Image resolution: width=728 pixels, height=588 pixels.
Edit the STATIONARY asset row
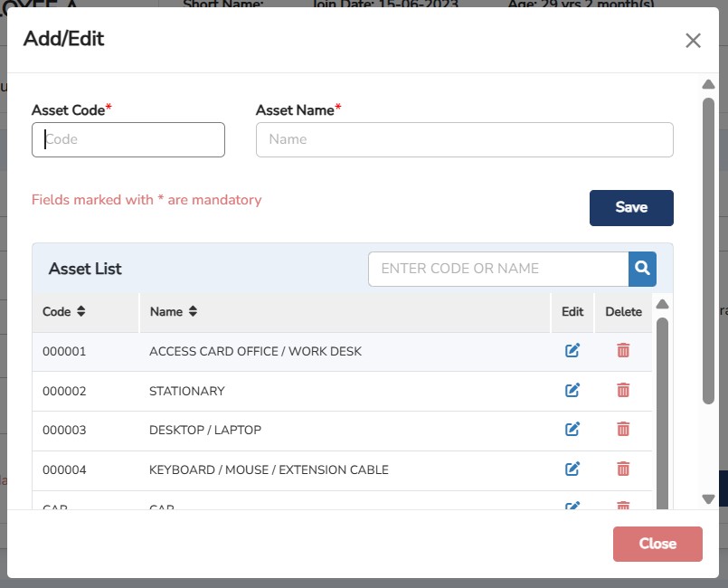coord(572,390)
